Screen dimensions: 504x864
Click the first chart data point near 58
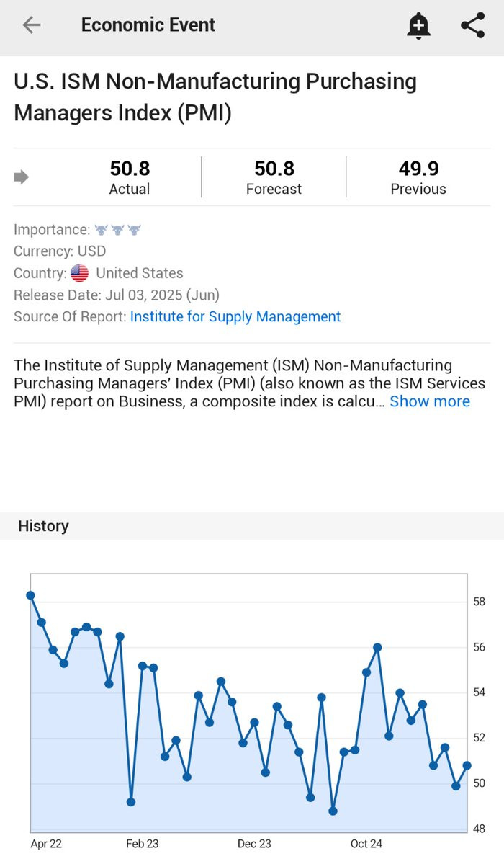[x=30, y=595]
